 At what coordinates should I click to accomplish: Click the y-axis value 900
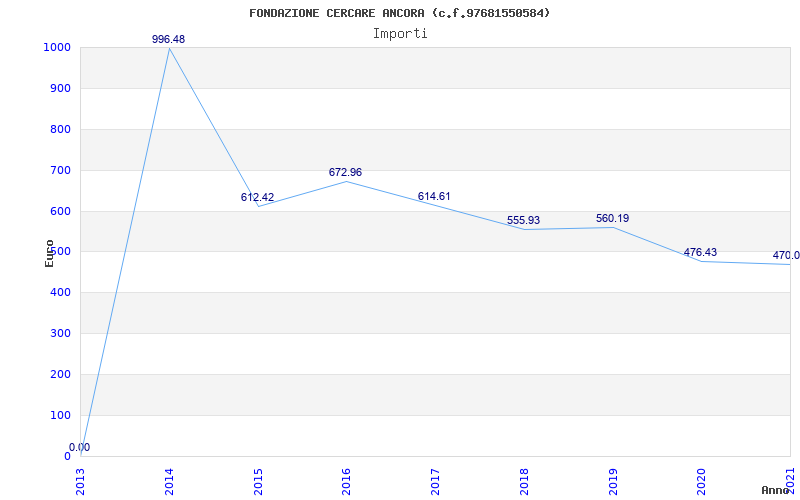coord(60,88)
